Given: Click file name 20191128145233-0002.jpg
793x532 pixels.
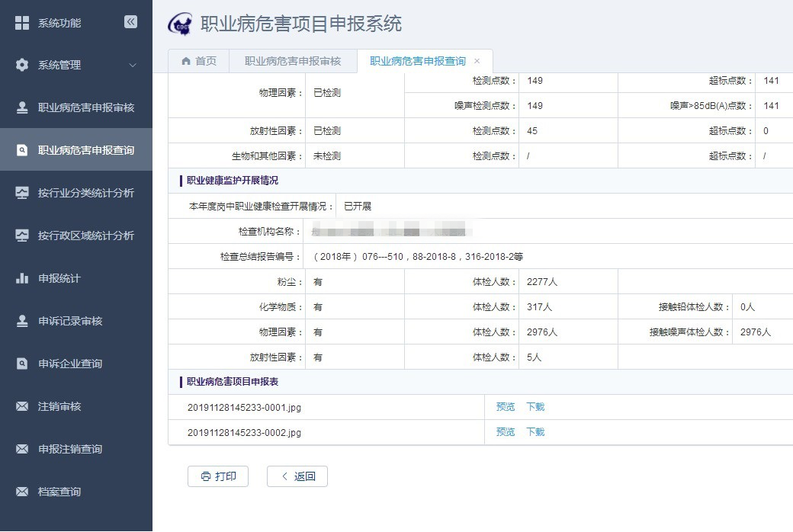Looking at the screenshot, I should (244, 433).
